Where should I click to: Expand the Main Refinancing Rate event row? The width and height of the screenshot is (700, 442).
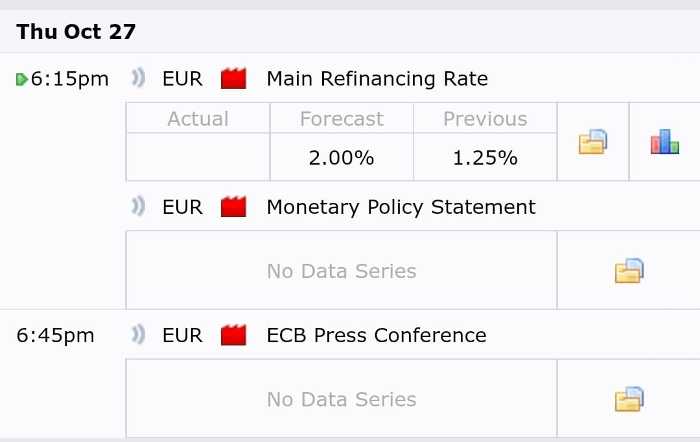377,79
